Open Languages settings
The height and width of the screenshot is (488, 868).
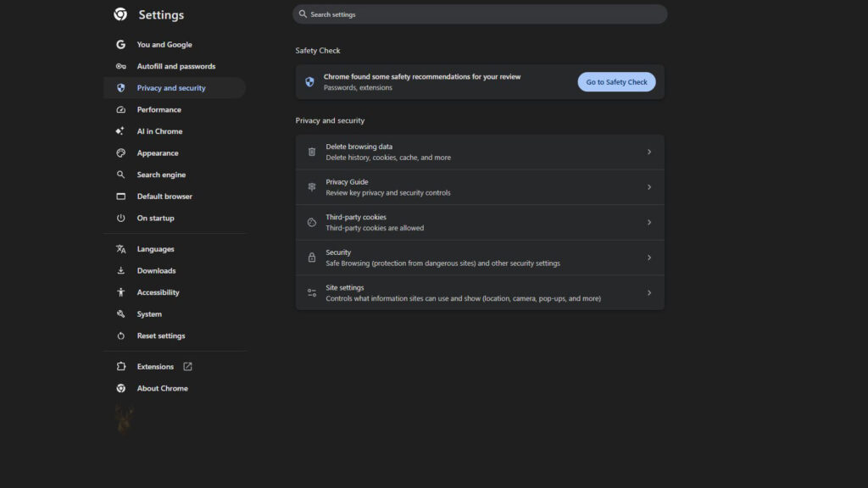tap(175, 249)
